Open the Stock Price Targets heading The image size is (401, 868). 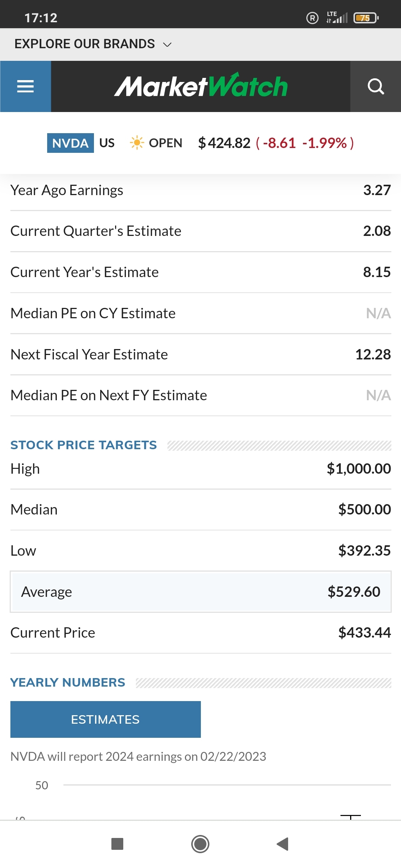(x=84, y=445)
